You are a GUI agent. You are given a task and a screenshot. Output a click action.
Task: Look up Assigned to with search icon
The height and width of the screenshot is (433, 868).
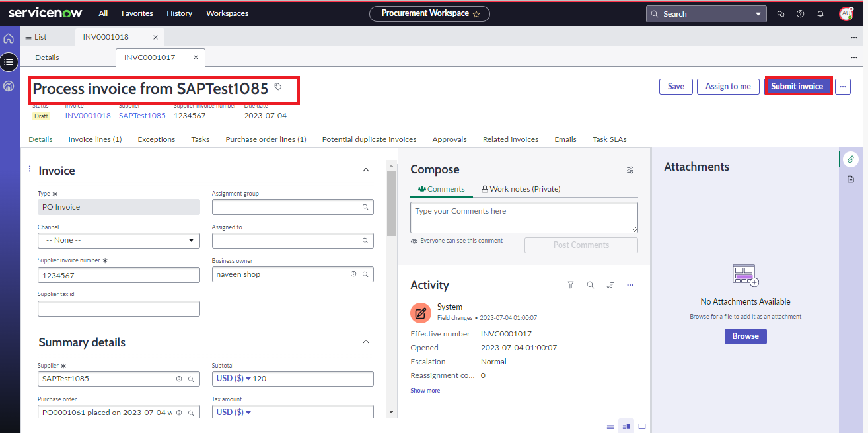[x=365, y=241]
